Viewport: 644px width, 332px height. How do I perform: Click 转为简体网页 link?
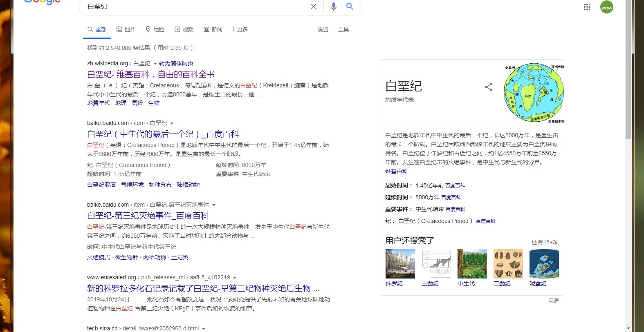(x=176, y=63)
